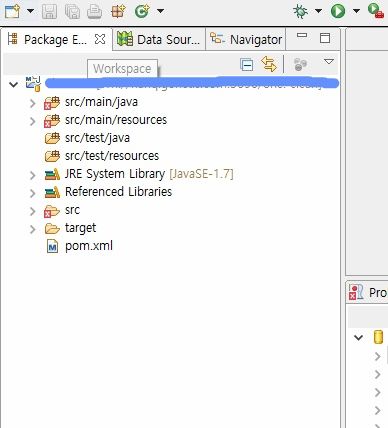Switch to the Navigator tab

[x=246, y=40]
